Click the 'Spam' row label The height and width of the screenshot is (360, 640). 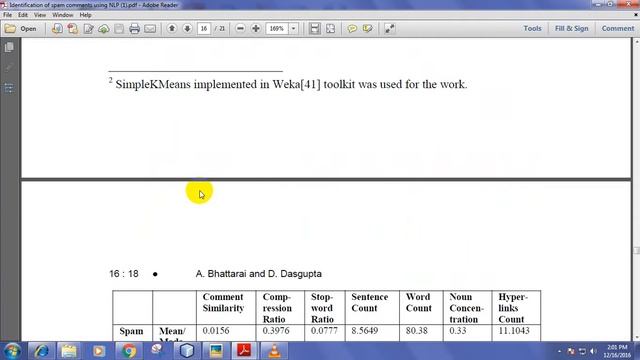(131, 331)
